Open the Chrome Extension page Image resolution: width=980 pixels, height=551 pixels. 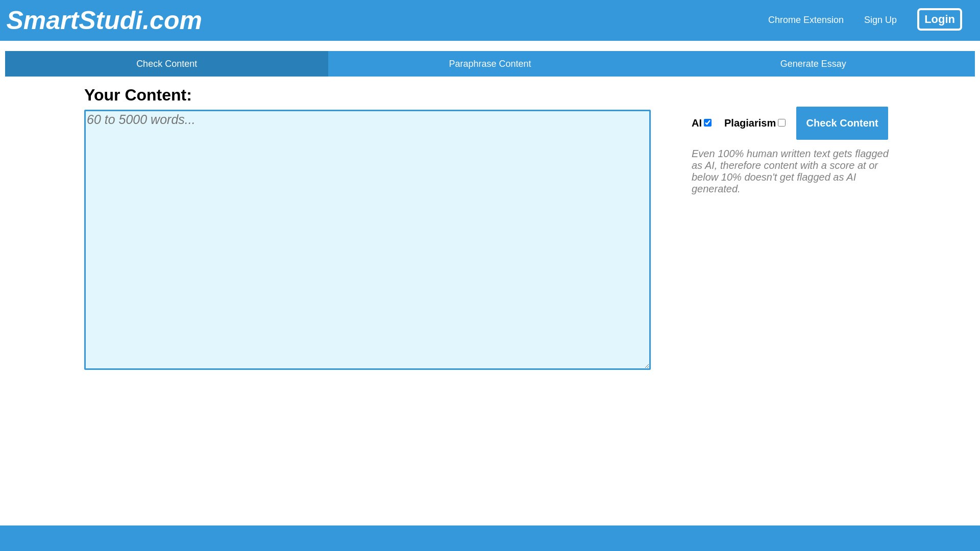tap(805, 20)
